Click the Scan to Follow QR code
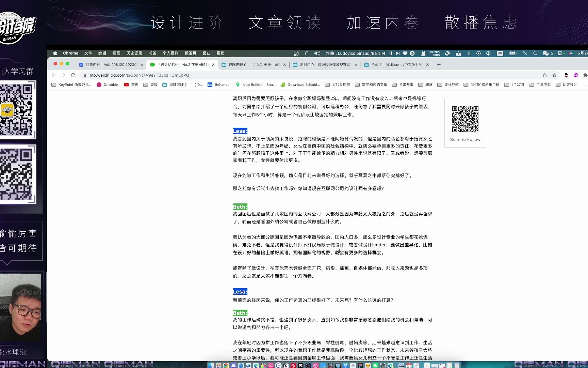 pos(465,119)
